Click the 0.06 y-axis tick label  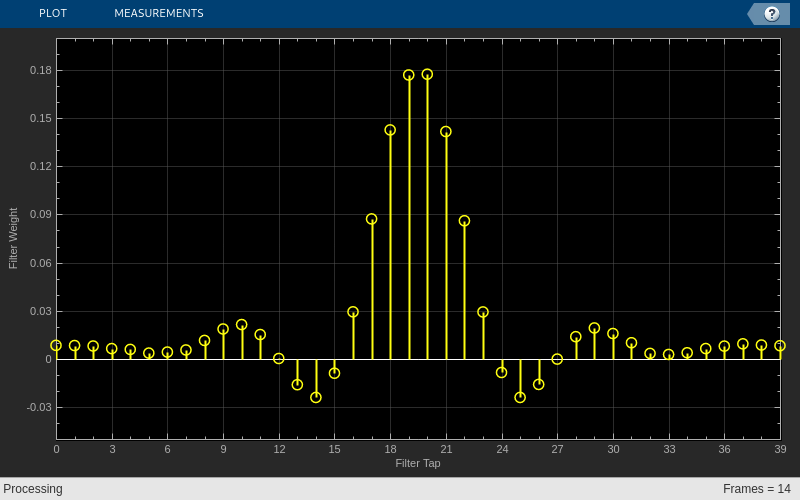point(41,263)
